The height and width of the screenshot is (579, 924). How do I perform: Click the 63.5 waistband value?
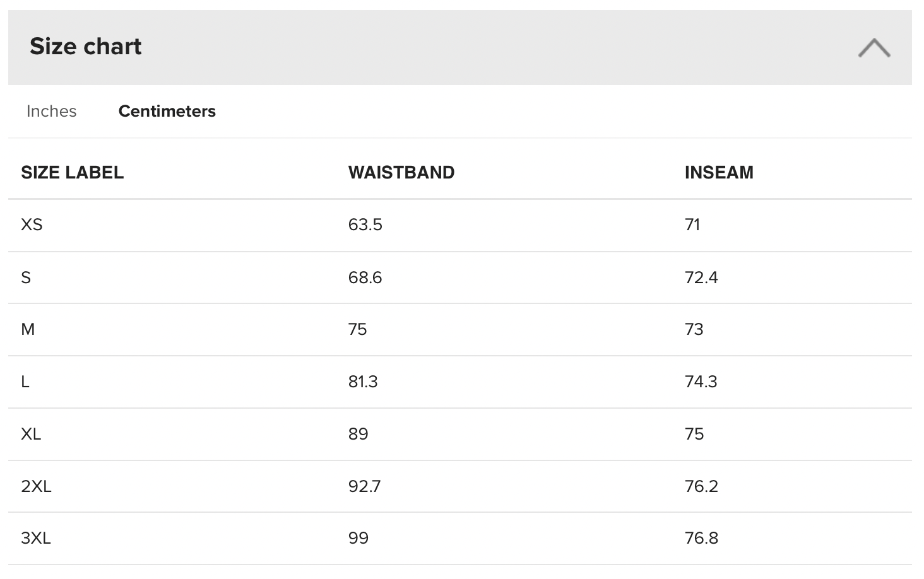(x=365, y=225)
